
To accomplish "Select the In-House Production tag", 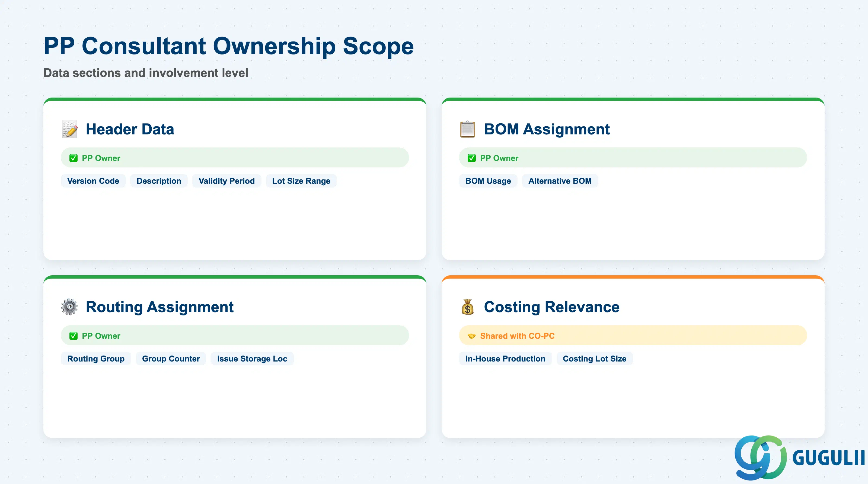I will click(x=505, y=359).
